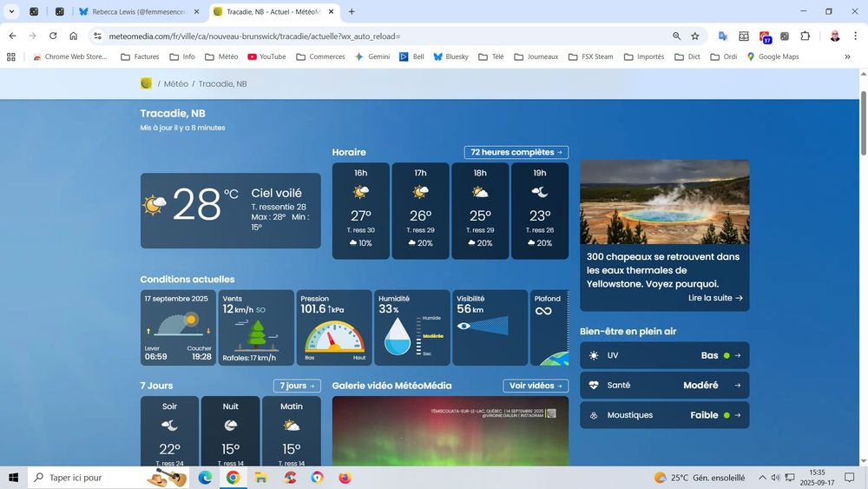
Task: Select the Nuit forecast card
Action: point(230,432)
